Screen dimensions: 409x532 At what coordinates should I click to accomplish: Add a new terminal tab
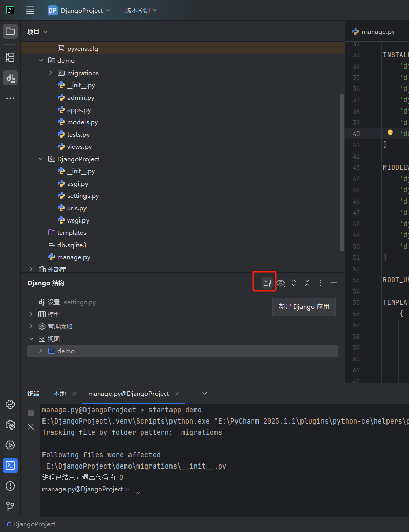point(191,393)
